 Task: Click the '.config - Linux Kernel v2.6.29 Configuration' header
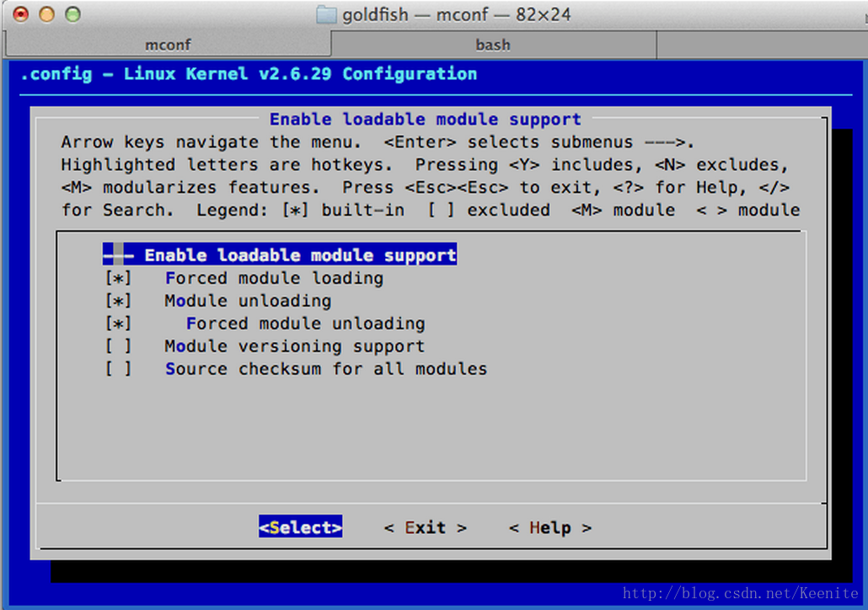coord(249,74)
